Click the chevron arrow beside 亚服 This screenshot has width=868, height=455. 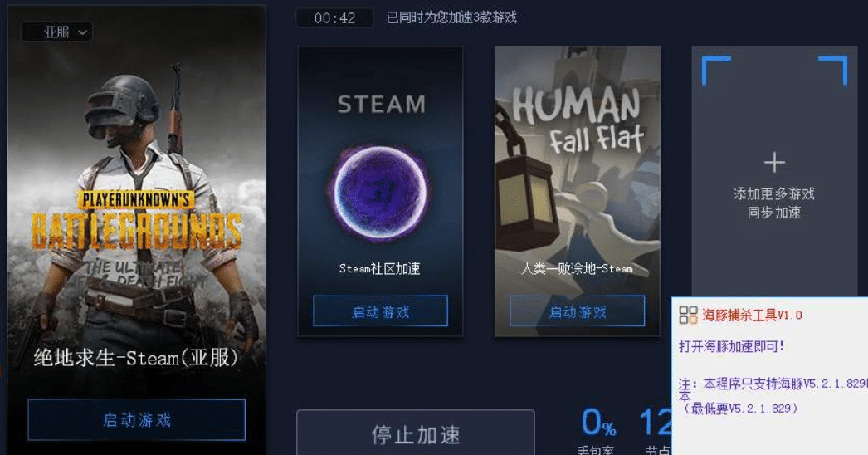click(82, 32)
